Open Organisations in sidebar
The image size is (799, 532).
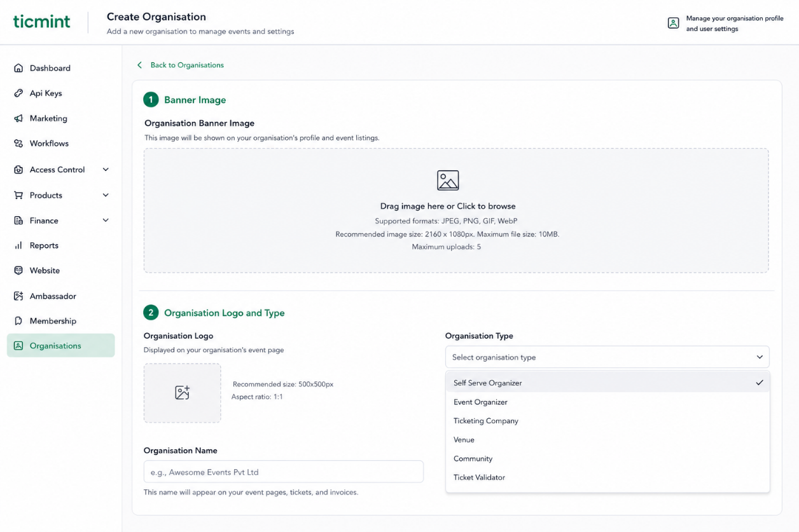61,346
